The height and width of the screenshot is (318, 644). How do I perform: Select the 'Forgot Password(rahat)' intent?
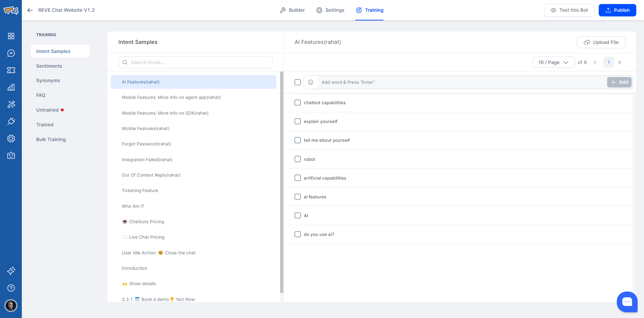coord(194,144)
